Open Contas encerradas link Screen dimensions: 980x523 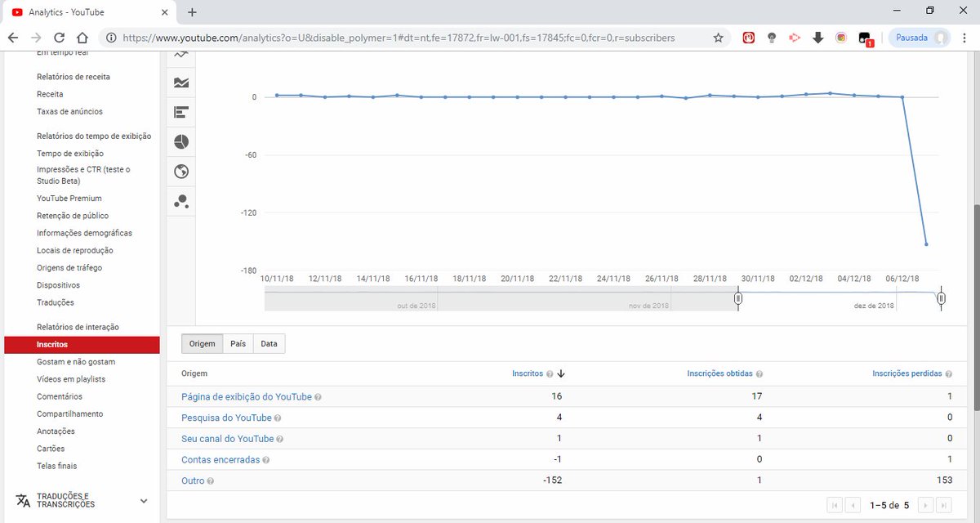coord(220,460)
